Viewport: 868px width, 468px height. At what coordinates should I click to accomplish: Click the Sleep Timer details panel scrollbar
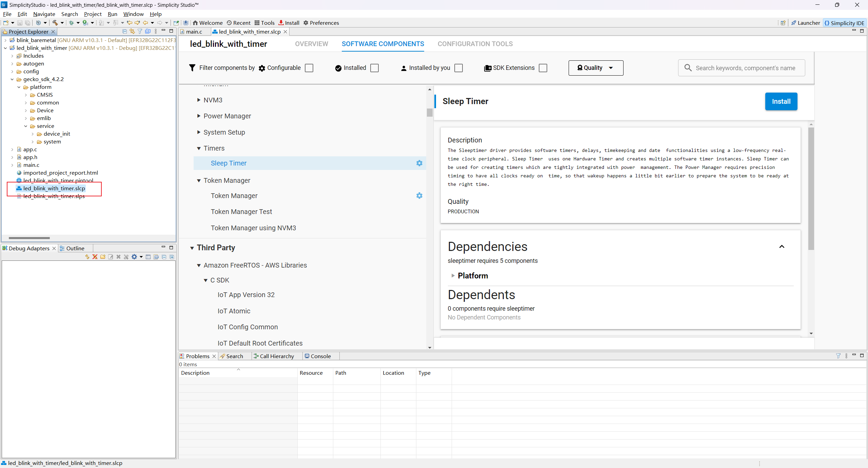(x=811, y=189)
